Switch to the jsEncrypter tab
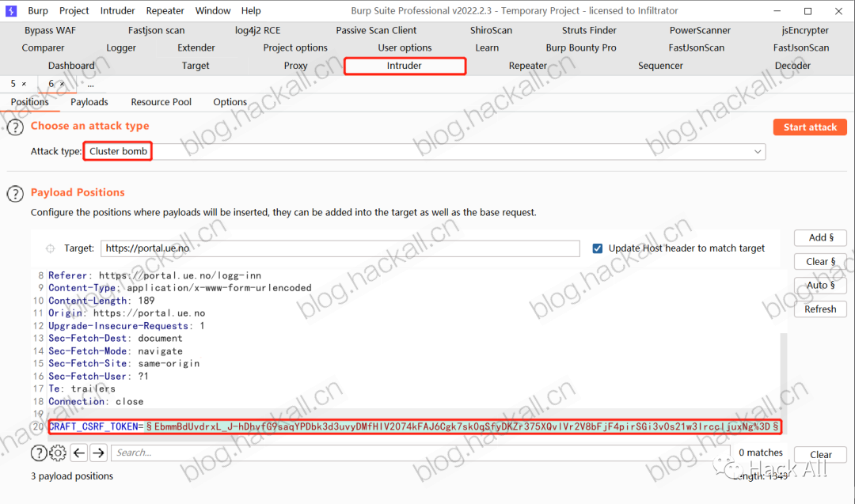This screenshot has width=855, height=504. tap(805, 31)
